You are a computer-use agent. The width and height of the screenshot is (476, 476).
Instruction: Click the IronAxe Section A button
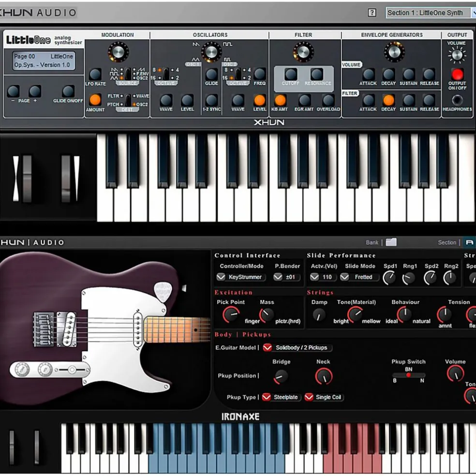point(469,242)
